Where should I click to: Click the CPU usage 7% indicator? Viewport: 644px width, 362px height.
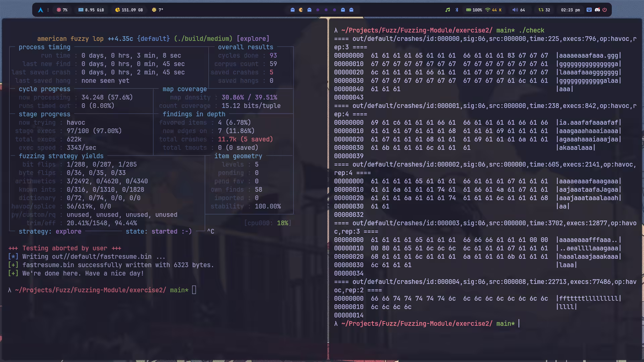click(x=62, y=10)
